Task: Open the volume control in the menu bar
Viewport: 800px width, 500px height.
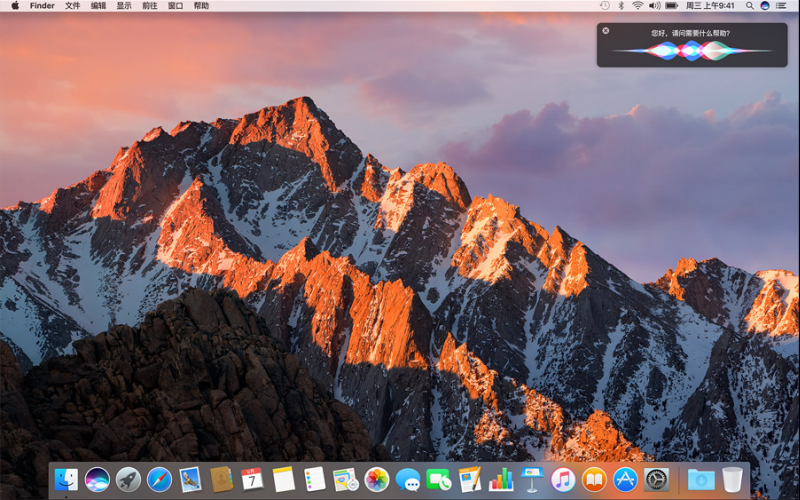Action: tap(654, 6)
